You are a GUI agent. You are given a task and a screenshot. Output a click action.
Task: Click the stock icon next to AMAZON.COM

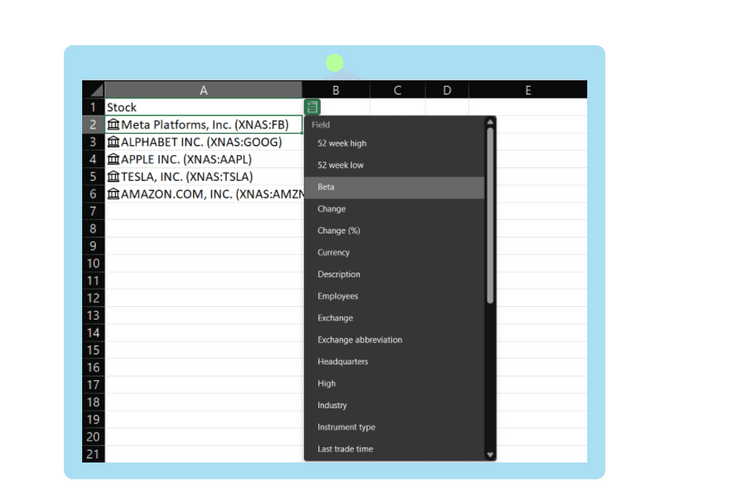tap(113, 194)
